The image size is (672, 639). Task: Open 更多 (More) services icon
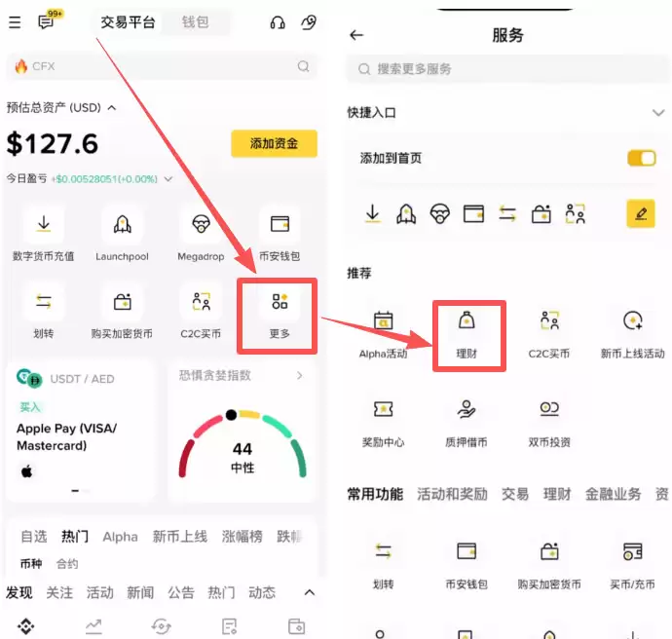point(280,304)
